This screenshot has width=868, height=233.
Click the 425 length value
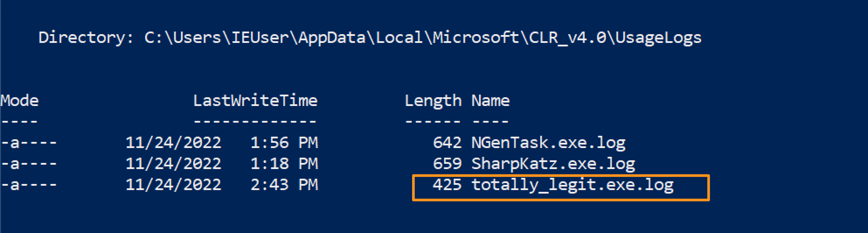pyautogui.click(x=447, y=185)
